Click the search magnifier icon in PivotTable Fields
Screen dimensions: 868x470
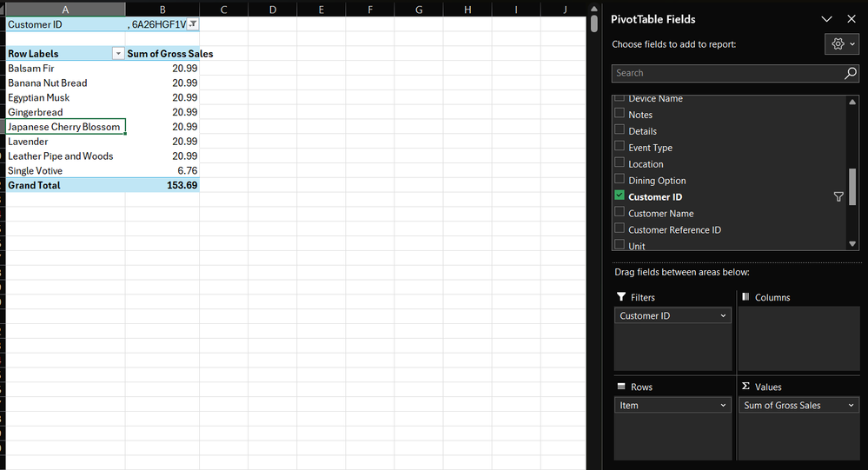click(851, 73)
